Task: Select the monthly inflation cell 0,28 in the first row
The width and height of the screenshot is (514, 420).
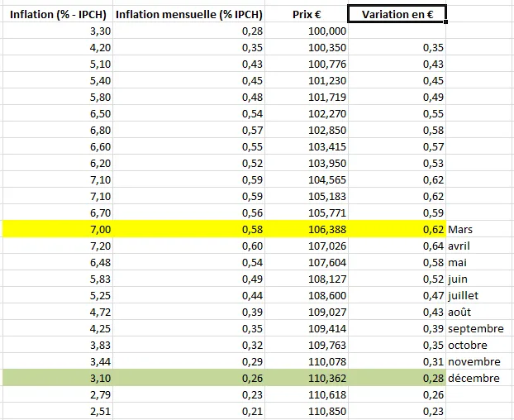Action: tap(251, 31)
